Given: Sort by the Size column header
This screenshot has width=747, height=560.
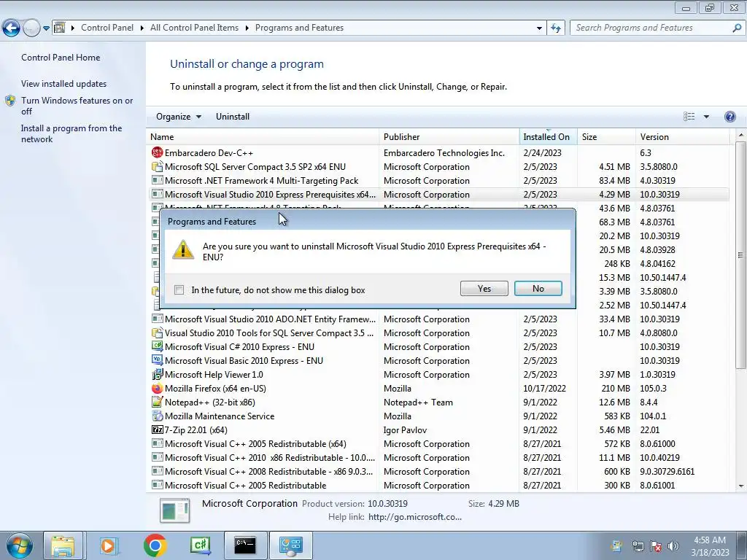Looking at the screenshot, I should point(606,136).
